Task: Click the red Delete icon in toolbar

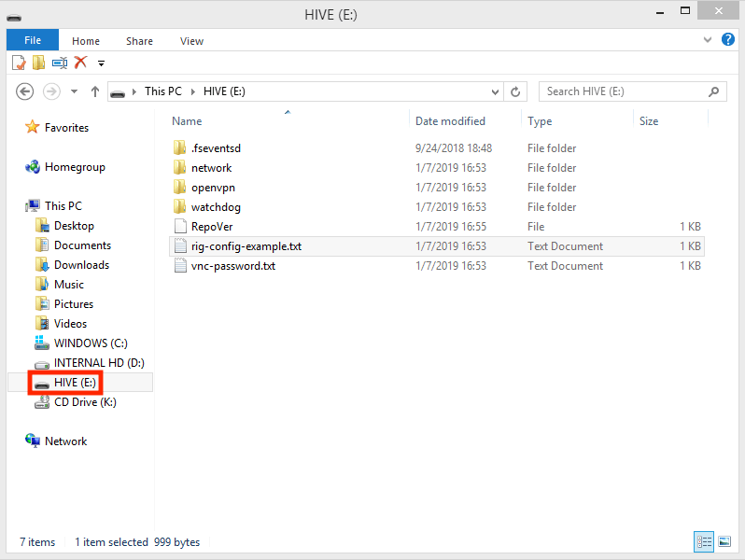Action: coord(80,63)
